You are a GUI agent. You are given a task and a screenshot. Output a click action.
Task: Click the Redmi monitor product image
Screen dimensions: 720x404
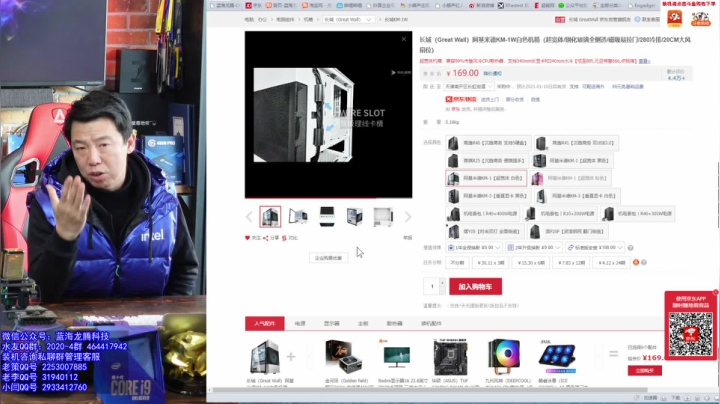click(397, 357)
